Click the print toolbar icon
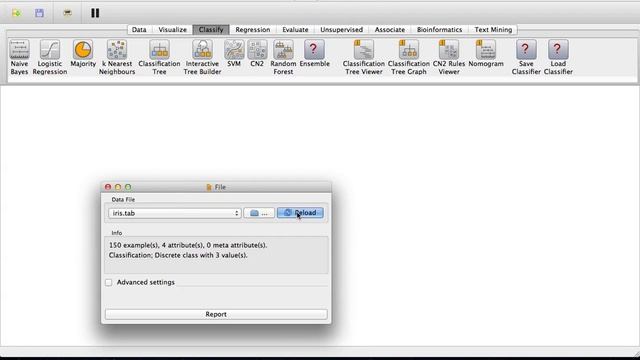 (67, 13)
